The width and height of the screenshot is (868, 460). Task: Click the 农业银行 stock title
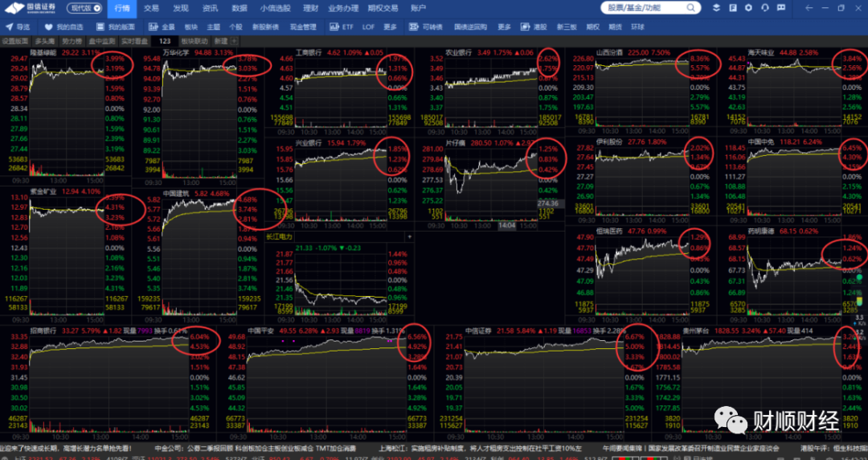click(x=459, y=52)
